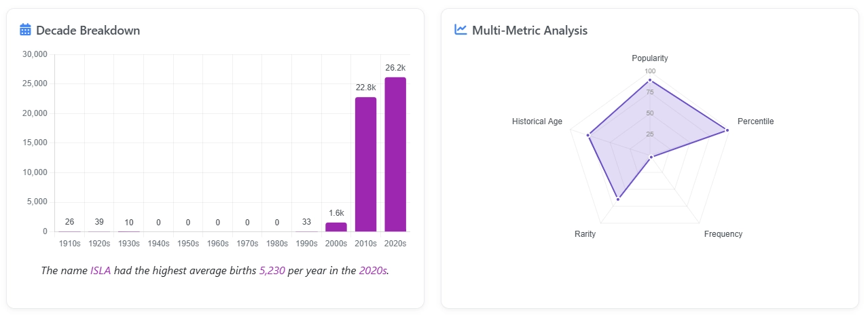
Task: Click the 2010s purple bar
Action: click(x=365, y=164)
